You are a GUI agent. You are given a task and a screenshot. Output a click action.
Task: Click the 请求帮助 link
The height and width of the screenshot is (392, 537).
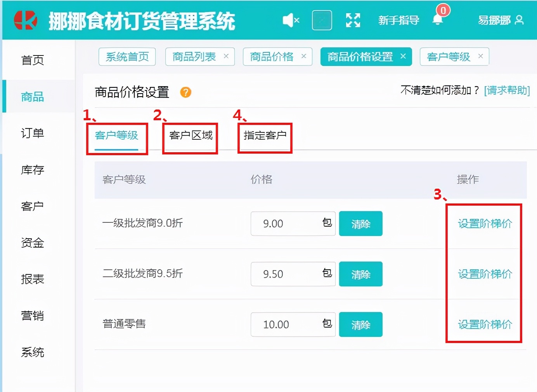coord(507,90)
